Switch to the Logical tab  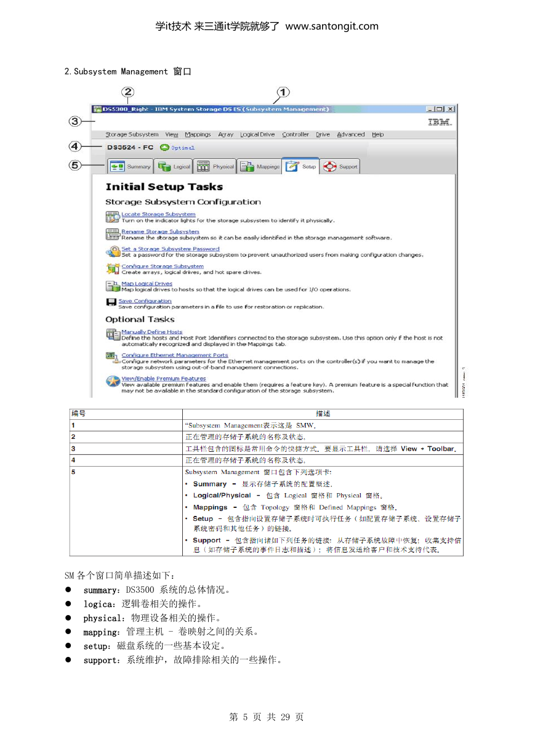pyautogui.click(x=174, y=166)
